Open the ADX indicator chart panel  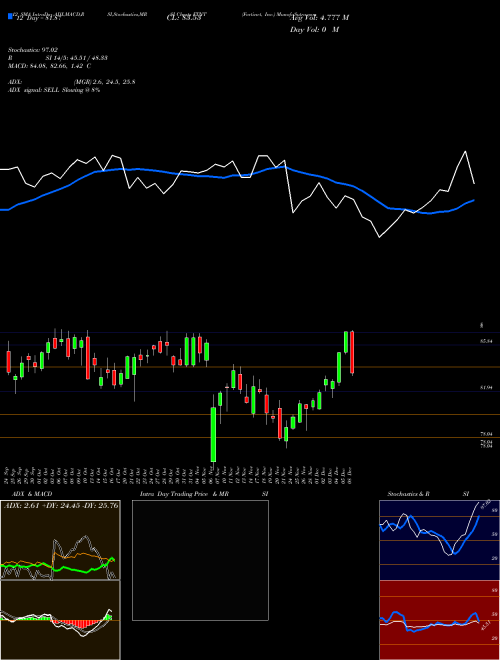point(60,540)
